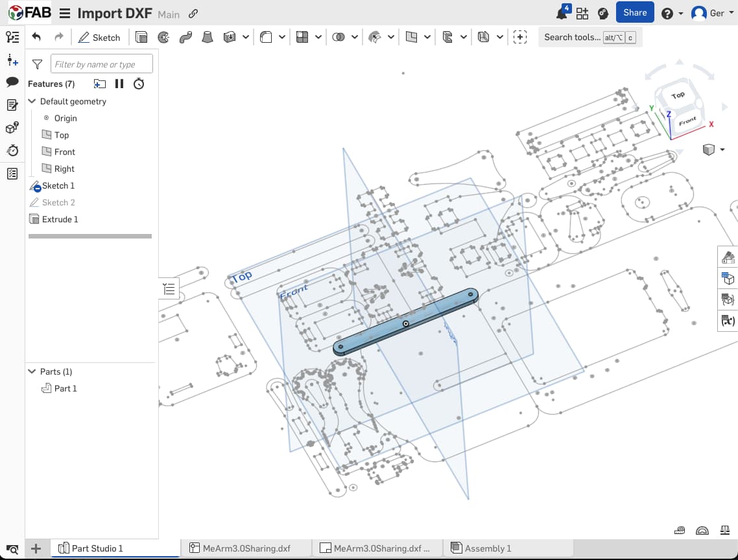Collapse the Parts (1) section
738x560 pixels.
(31, 371)
